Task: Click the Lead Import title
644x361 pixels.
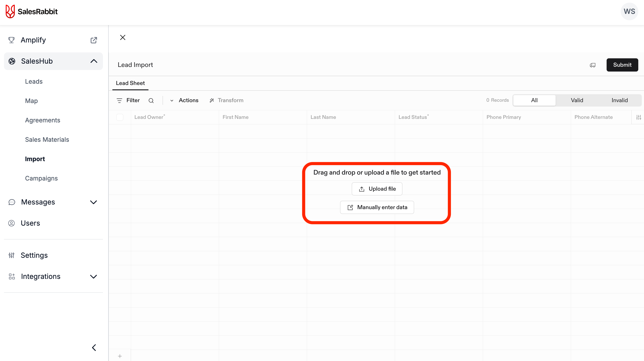Action: [135, 65]
